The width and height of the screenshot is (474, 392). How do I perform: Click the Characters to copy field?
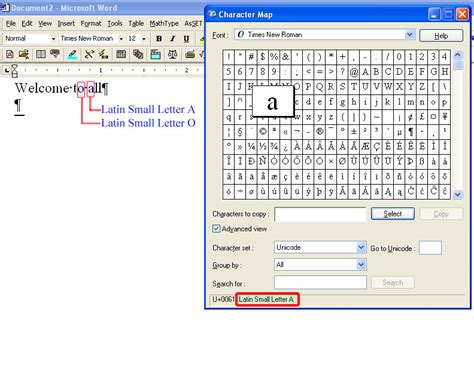click(320, 214)
